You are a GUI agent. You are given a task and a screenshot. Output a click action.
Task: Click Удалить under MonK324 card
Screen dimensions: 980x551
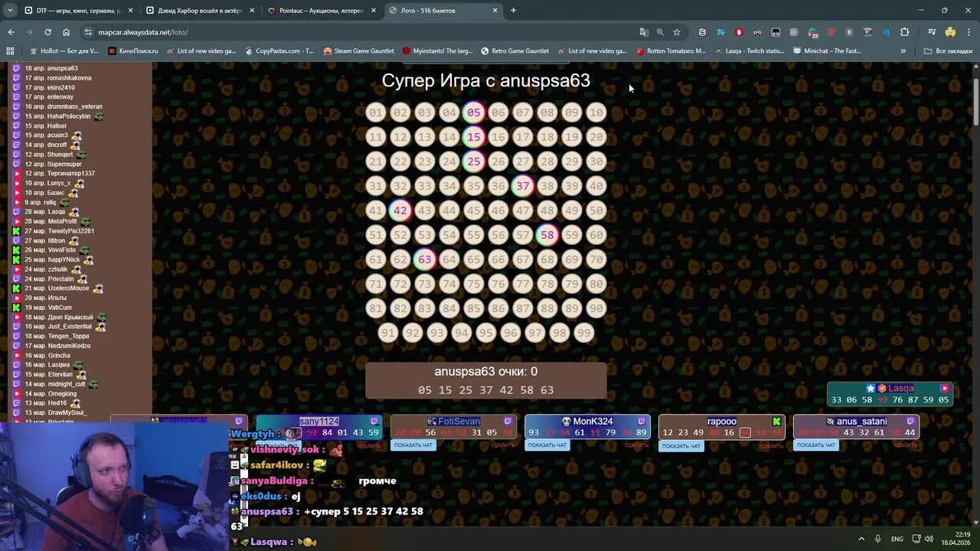[637, 445]
